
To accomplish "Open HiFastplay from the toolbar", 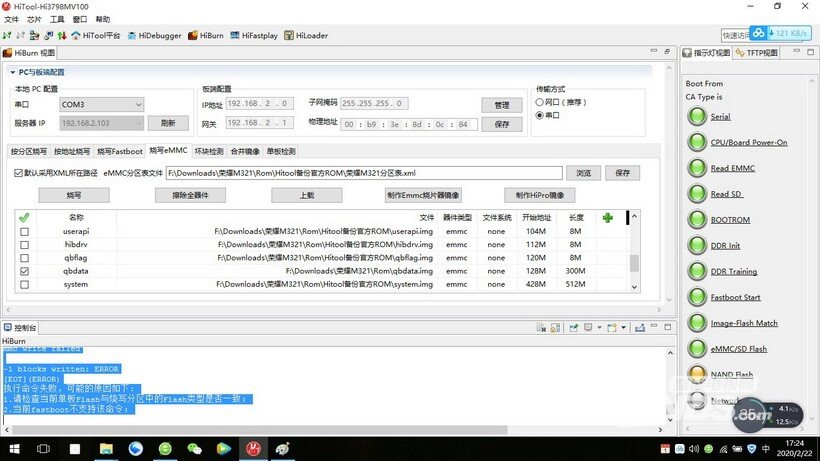I will (254, 36).
